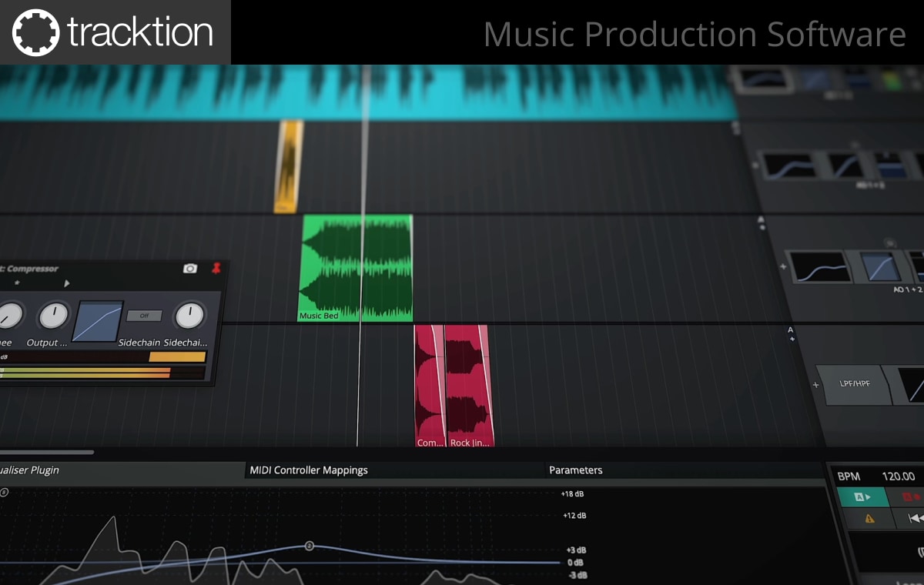924x585 pixels.
Task: Click the EQ curve plugin thumbnail on third track
Action: 819,267
